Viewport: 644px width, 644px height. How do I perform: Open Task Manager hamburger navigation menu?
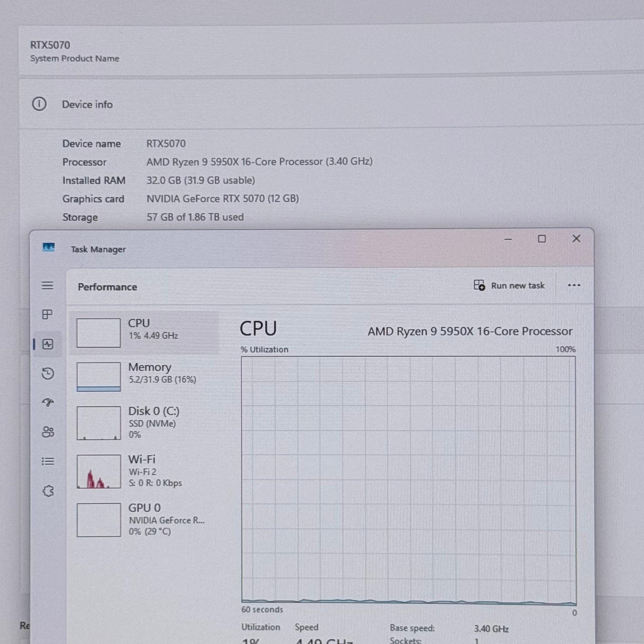coord(47,286)
